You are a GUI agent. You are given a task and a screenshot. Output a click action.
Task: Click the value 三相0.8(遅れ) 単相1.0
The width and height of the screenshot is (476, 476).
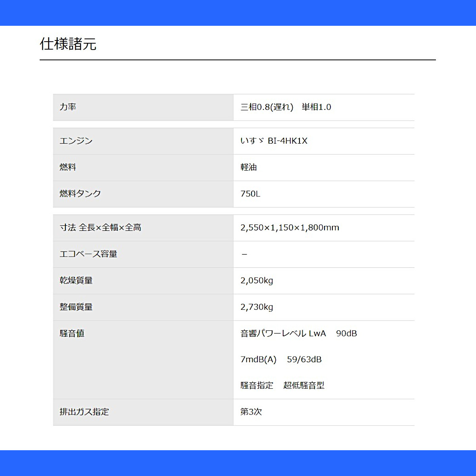point(286,107)
